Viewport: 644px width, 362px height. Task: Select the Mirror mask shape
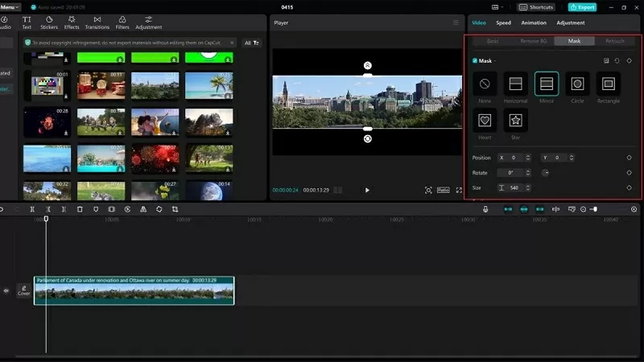pos(547,84)
